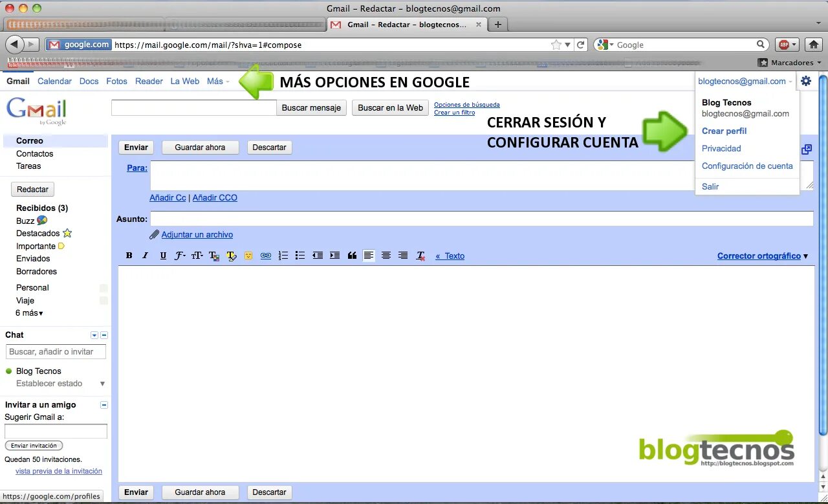Collapse the Invitar a un amigo panel

pos(104,405)
